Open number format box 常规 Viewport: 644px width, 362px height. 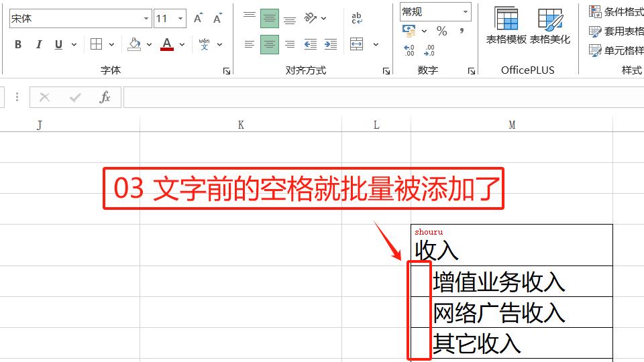click(435, 12)
